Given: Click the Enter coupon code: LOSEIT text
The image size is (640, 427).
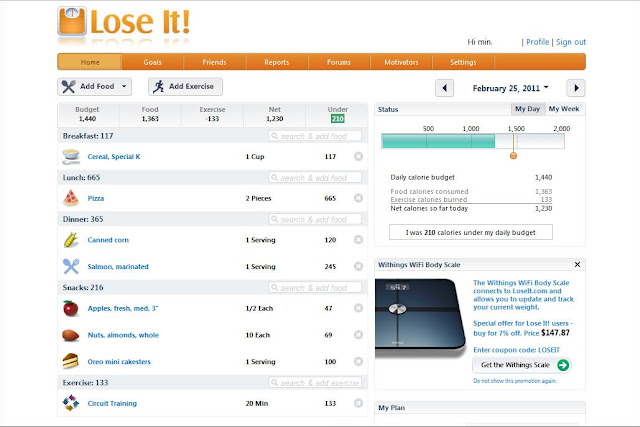Looking at the screenshot, I should 516,350.
